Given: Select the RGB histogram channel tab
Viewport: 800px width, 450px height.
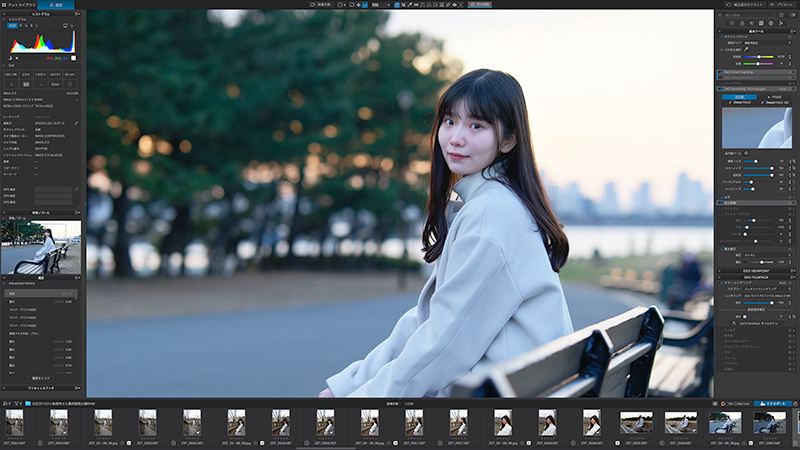Looking at the screenshot, I should click(12, 26).
